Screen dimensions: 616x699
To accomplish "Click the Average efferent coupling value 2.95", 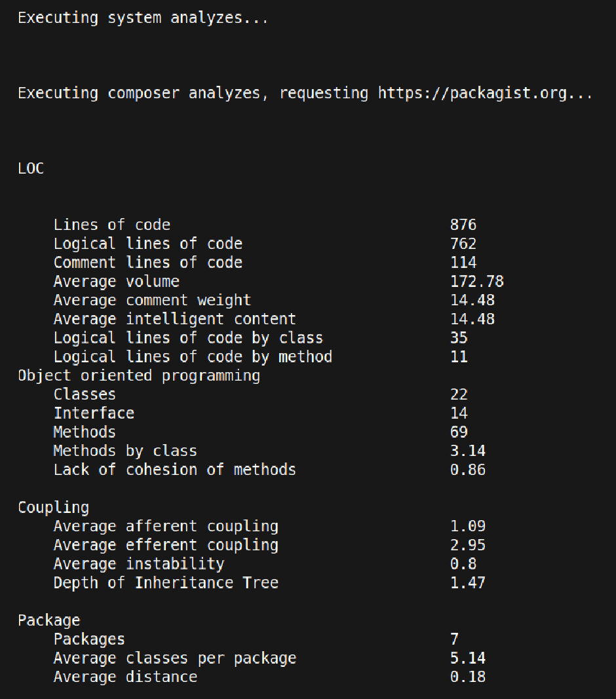I will click(x=468, y=545).
